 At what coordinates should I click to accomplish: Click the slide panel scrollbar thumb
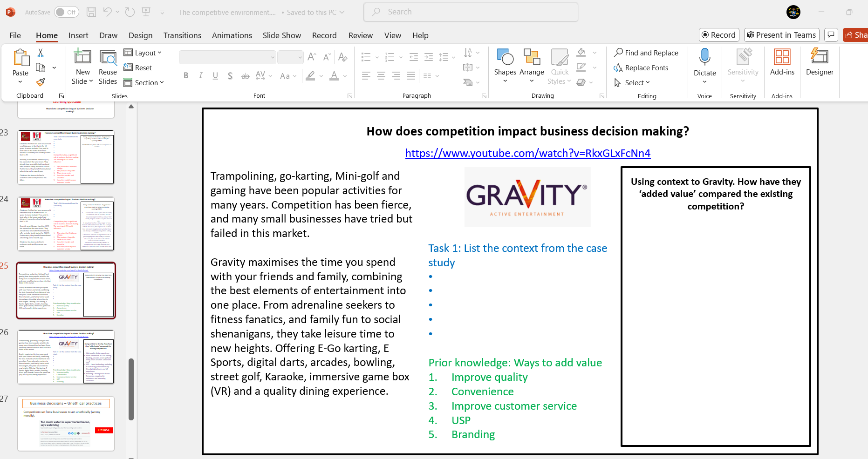(131, 389)
